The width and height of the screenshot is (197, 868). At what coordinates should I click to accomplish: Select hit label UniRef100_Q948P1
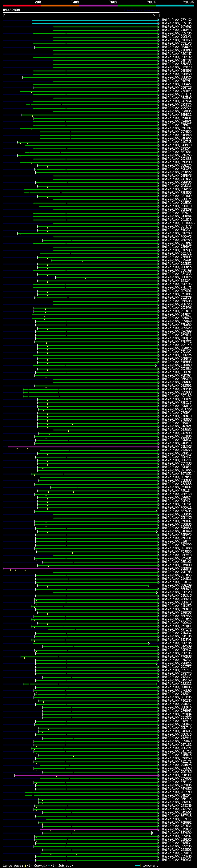click(177, 122)
